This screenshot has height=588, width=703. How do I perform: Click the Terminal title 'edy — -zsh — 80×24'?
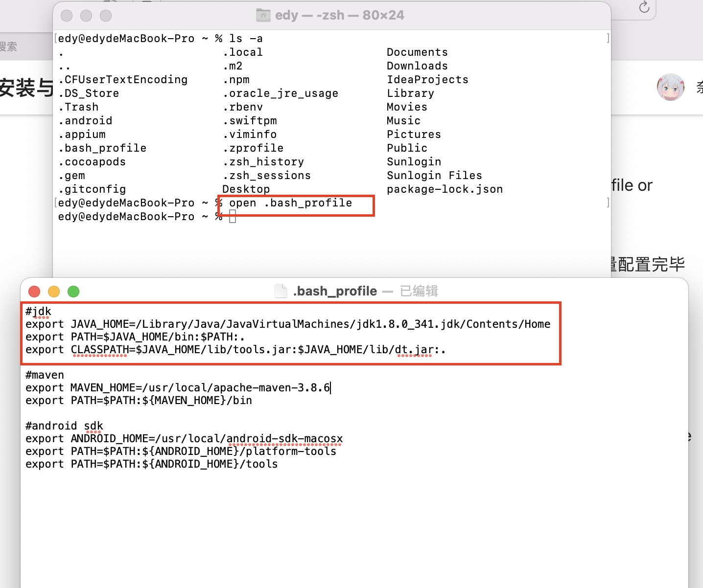pyautogui.click(x=339, y=15)
